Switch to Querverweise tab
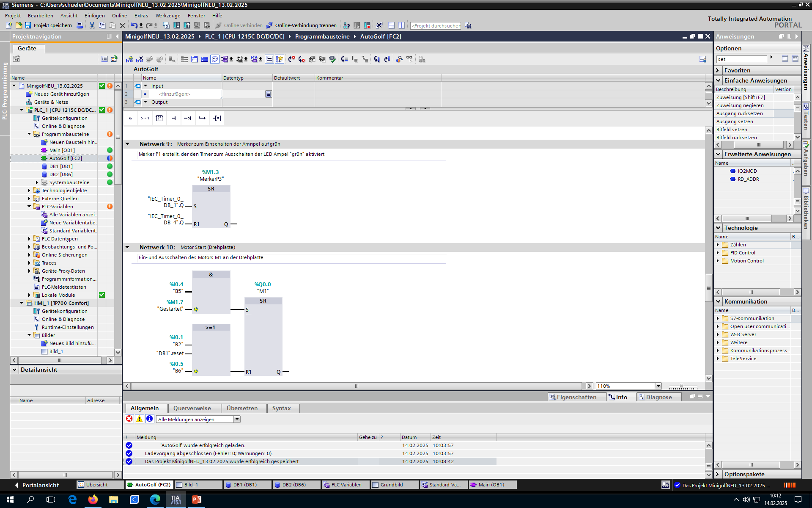 [192, 408]
